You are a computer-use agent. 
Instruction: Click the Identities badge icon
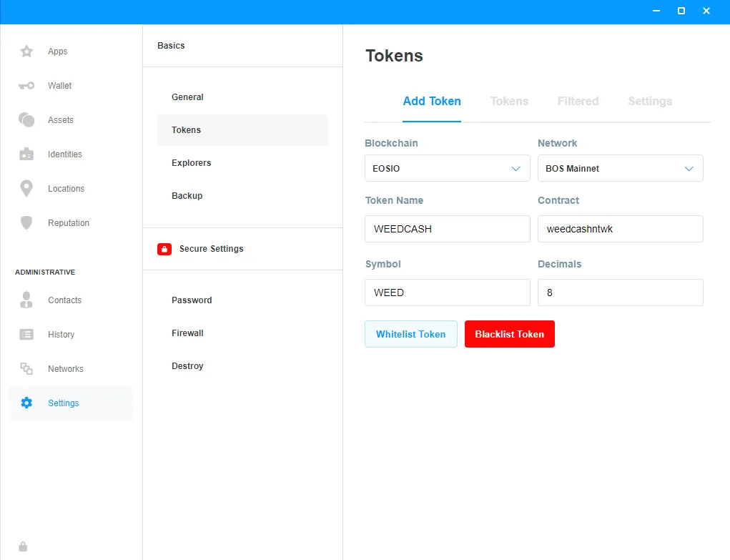(26, 154)
